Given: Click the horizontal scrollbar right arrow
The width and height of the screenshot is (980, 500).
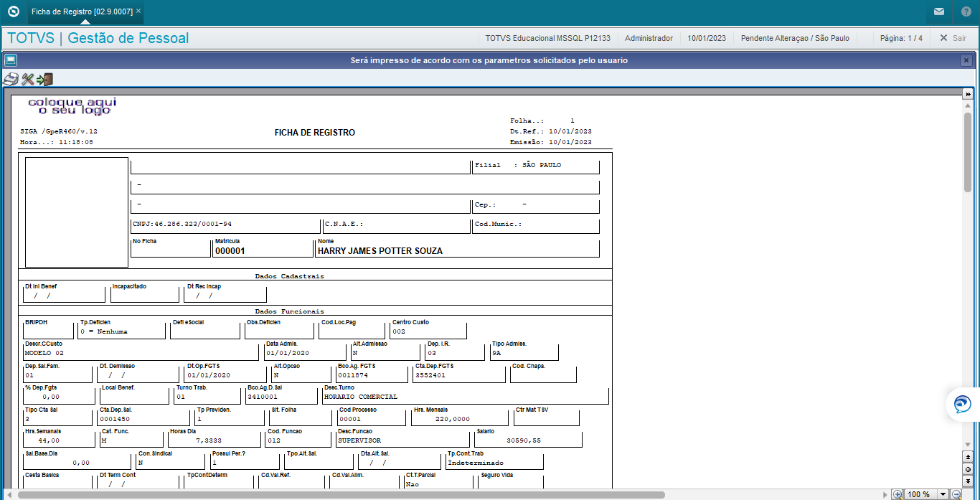Looking at the screenshot, I should click(x=887, y=494).
